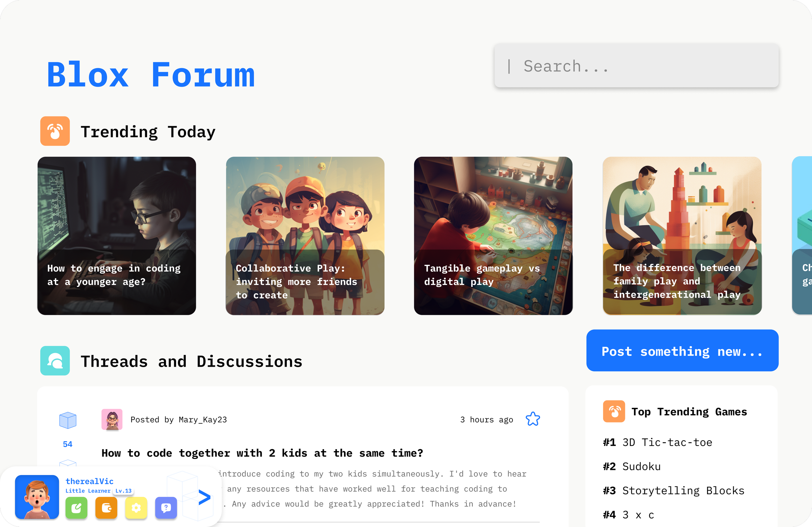Open the yellow settings gear icon
This screenshot has width=812, height=527.
pyautogui.click(x=136, y=508)
